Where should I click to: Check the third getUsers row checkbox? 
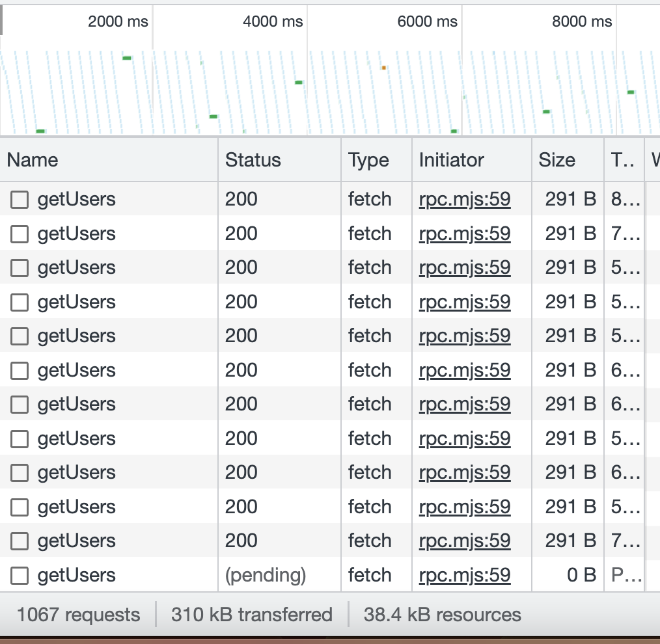click(x=19, y=267)
